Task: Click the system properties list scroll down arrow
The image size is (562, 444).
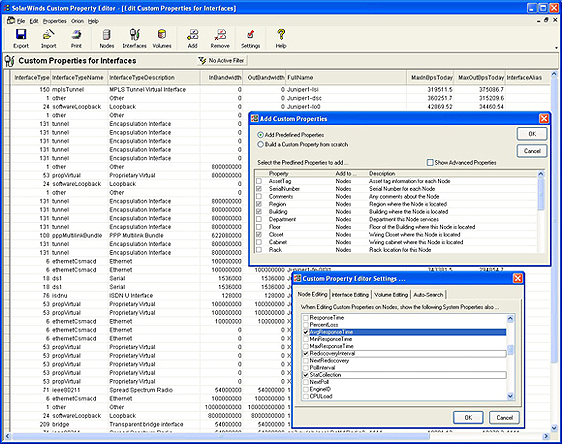Action: 510,396
